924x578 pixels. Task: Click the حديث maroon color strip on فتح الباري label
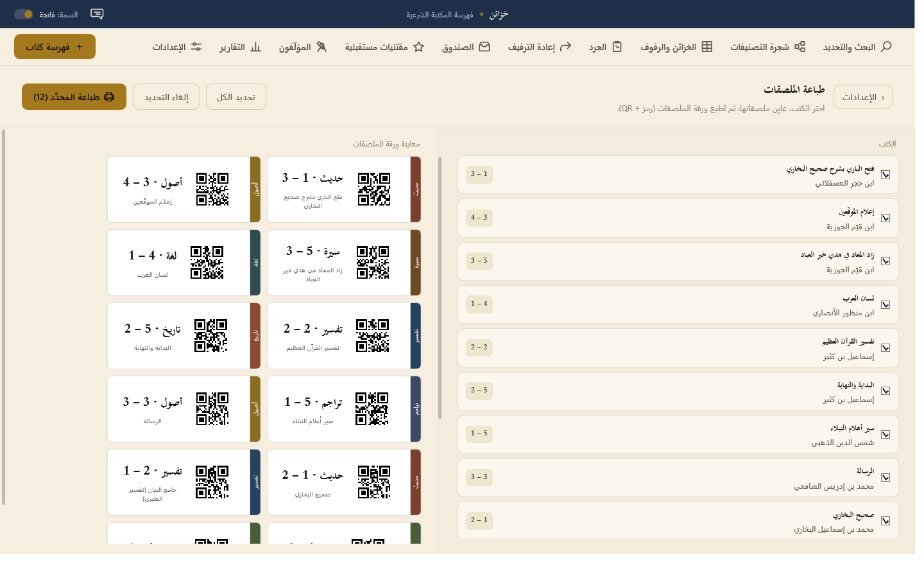coord(416,189)
